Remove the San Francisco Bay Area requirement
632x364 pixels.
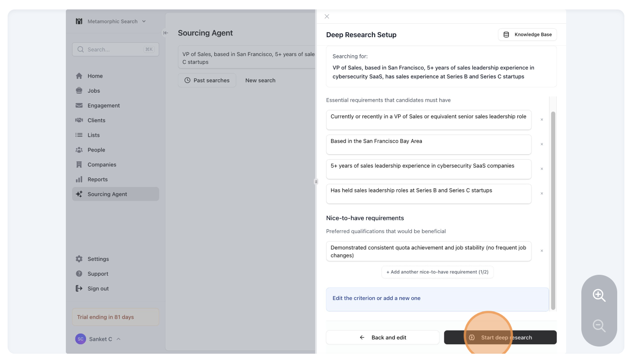point(541,144)
